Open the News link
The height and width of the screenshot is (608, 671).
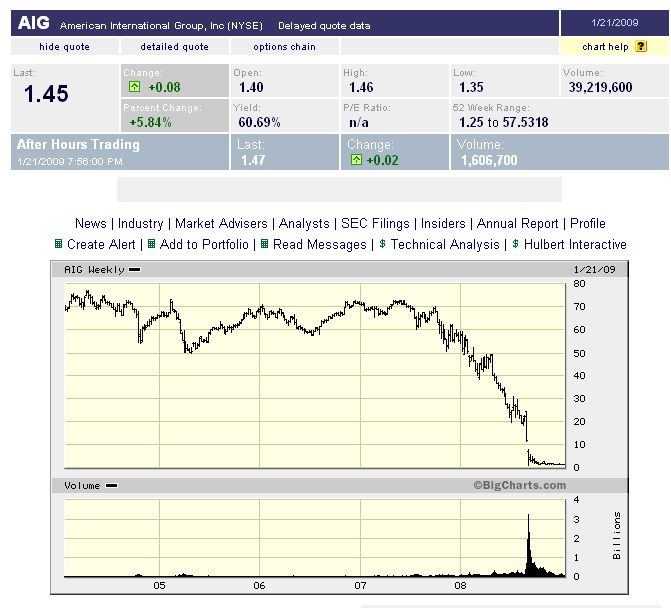(91, 223)
